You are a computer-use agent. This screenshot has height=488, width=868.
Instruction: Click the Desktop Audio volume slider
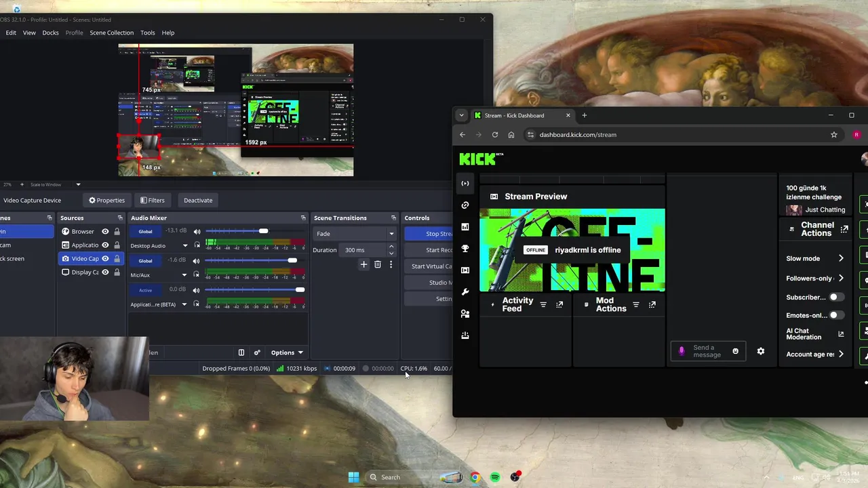pos(255,231)
